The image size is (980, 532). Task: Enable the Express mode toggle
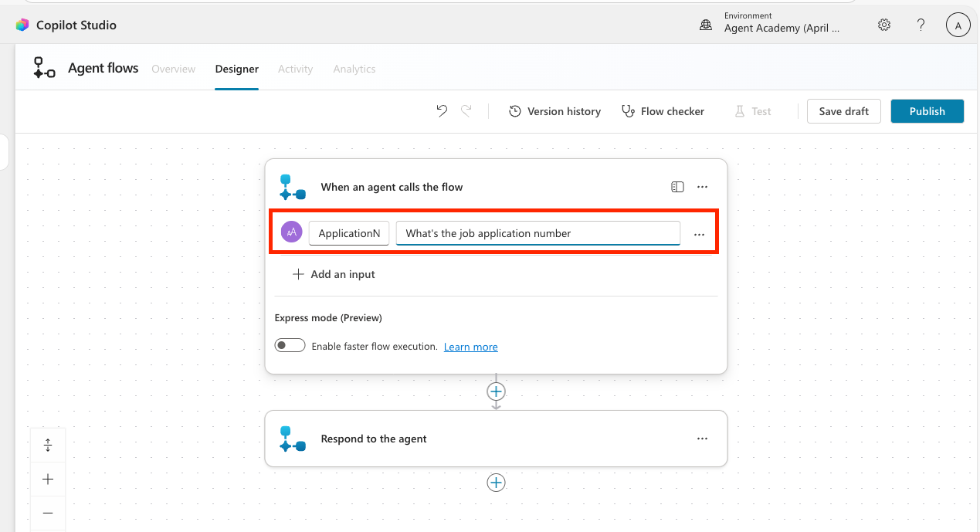coord(290,346)
